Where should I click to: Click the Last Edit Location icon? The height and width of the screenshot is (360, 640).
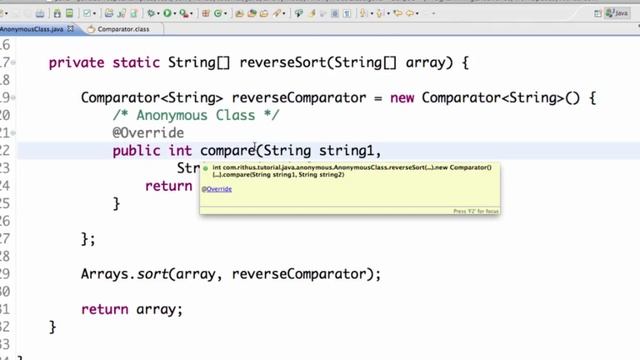(397, 13)
